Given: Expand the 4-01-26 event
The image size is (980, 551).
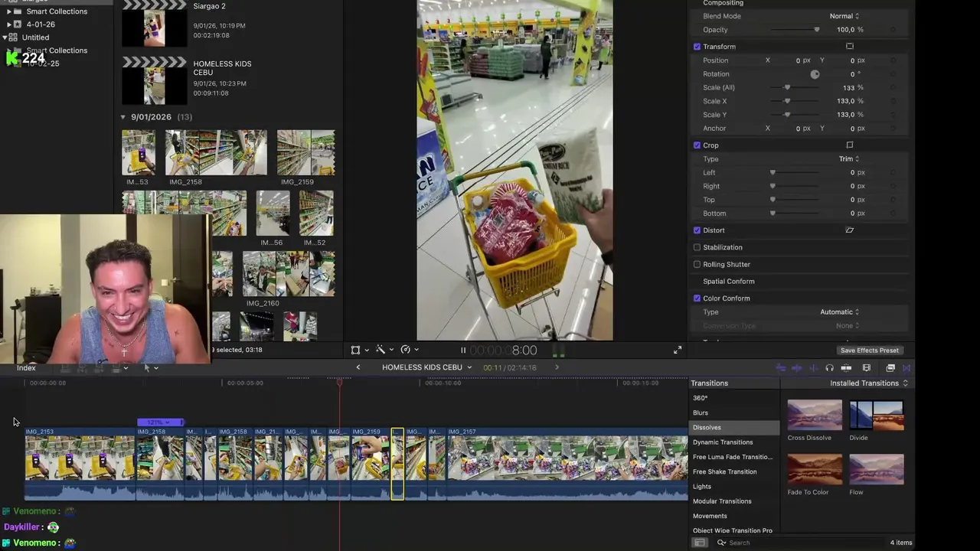Looking at the screenshot, I should (x=9, y=24).
